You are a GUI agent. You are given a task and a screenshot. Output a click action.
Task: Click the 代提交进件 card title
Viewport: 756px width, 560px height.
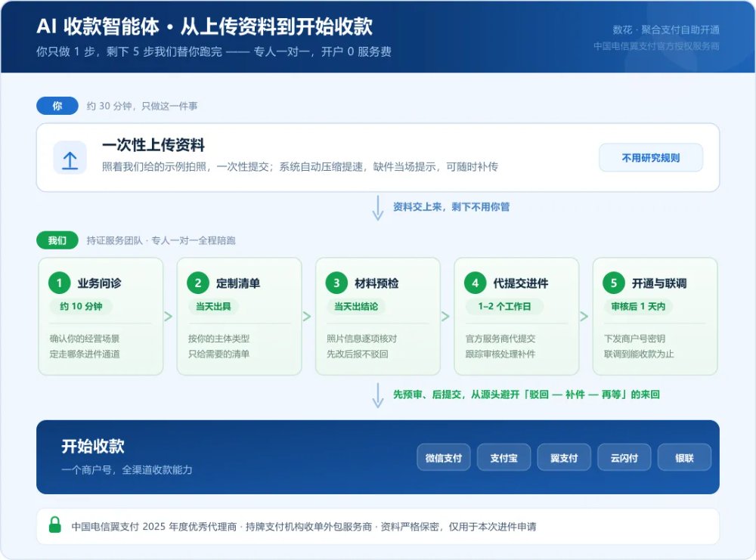521,283
